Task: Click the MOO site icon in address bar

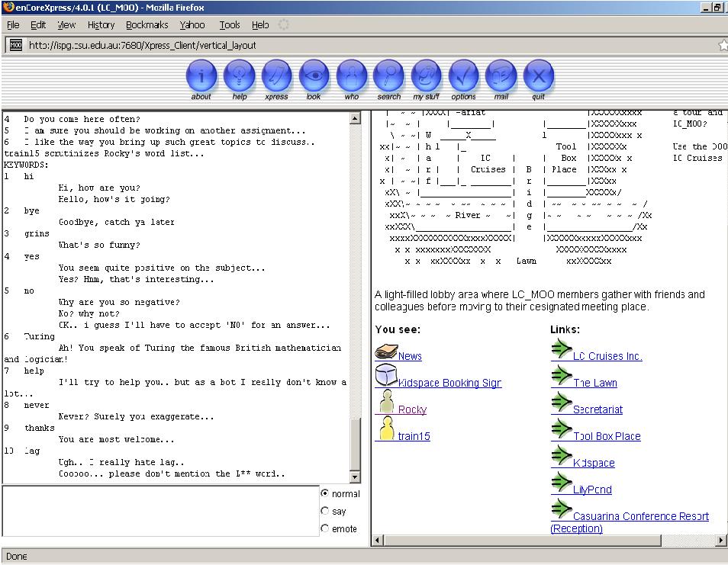Action: coord(16,45)
